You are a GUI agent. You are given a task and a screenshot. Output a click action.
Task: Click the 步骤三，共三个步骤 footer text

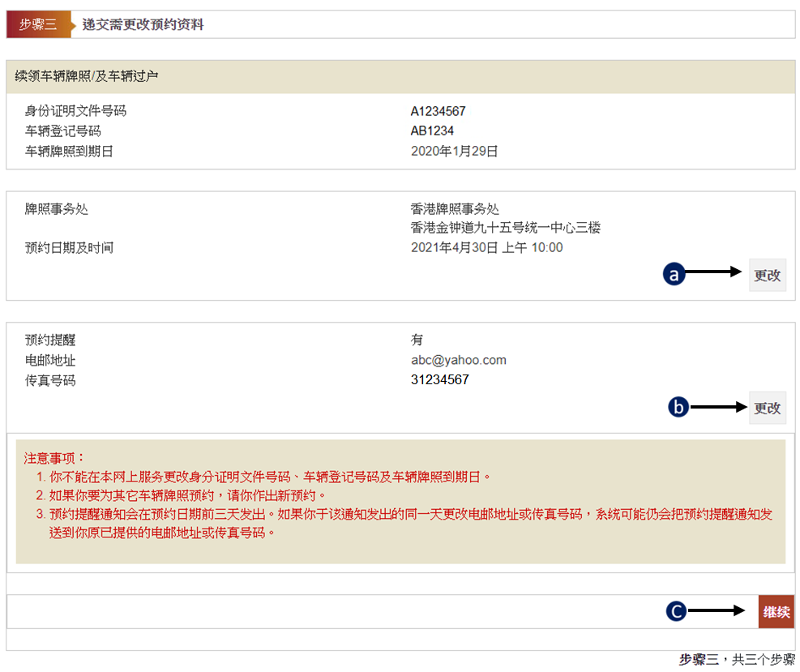[736, 660]
